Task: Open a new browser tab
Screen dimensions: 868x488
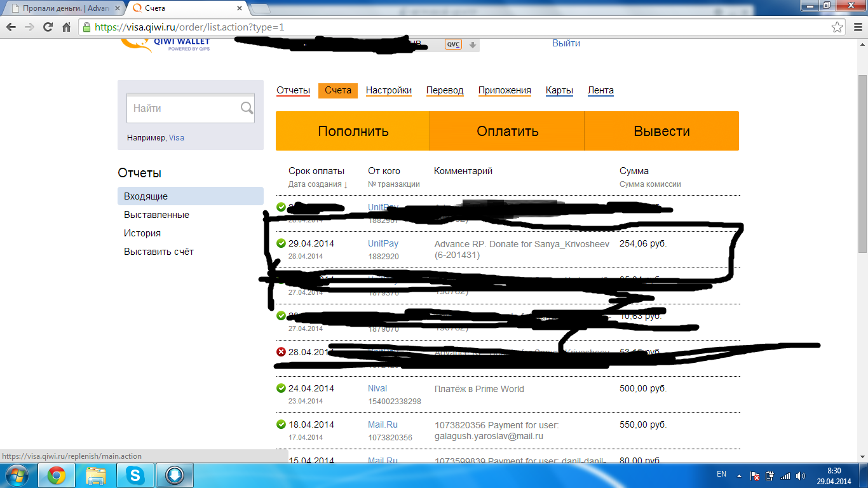Action: [260, 8]
